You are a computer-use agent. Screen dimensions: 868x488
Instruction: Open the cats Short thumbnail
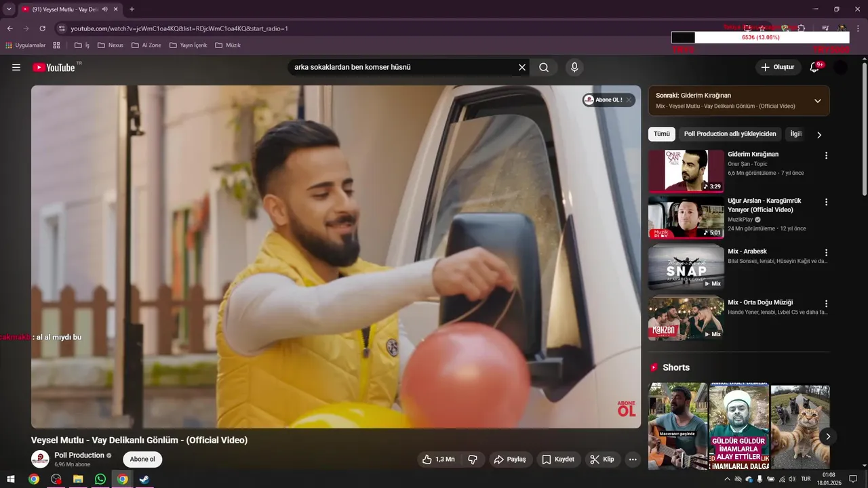[800, 426]
